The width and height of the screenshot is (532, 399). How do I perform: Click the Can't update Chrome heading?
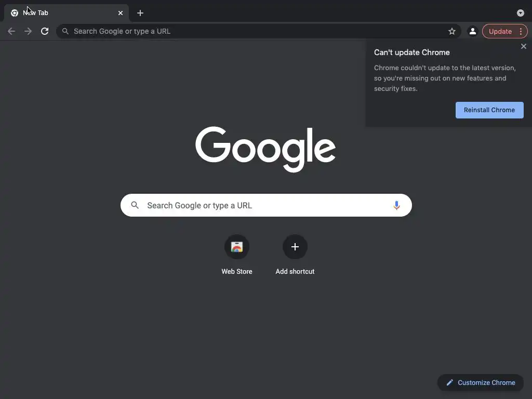(411, 52)
